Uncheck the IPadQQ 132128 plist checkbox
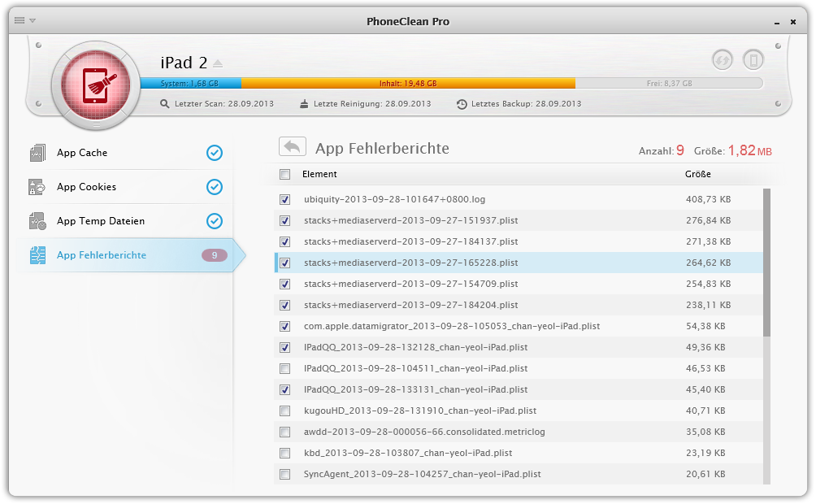This screenshot has height=504, width=816. click(x=284, y=347)
